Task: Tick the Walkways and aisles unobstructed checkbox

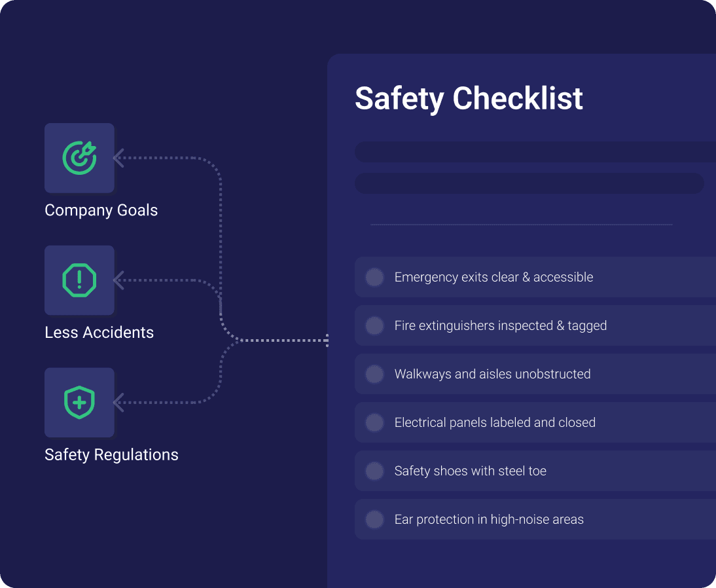Action: pyautogui.click(x=374, y=374)
